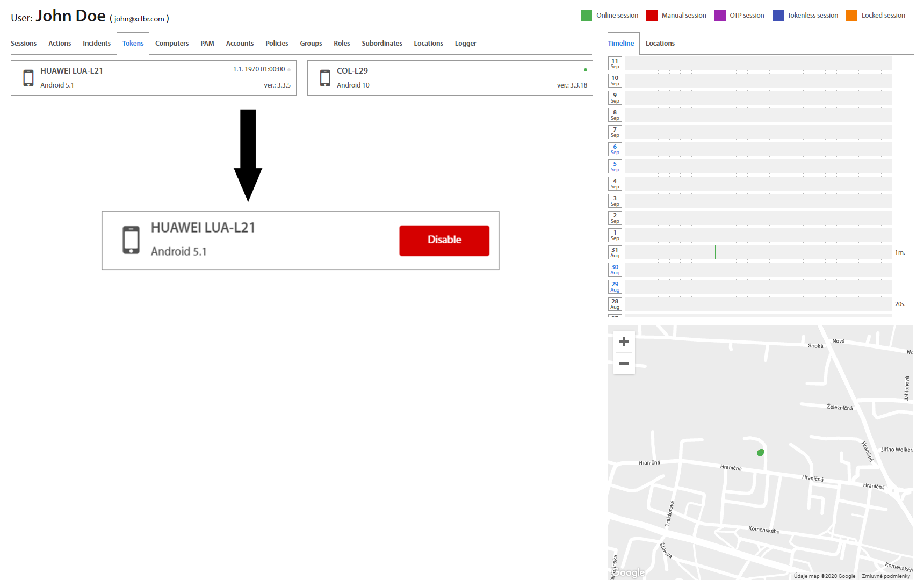Select the 28 Aug green session marker
This screenshot has height=580, width=924.
coord(788,304)
